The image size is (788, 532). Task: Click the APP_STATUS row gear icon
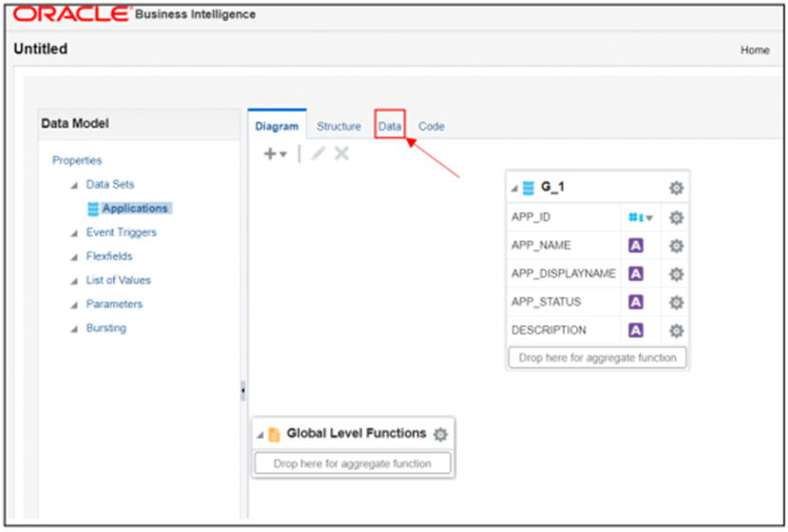click(x=677, y=302)
